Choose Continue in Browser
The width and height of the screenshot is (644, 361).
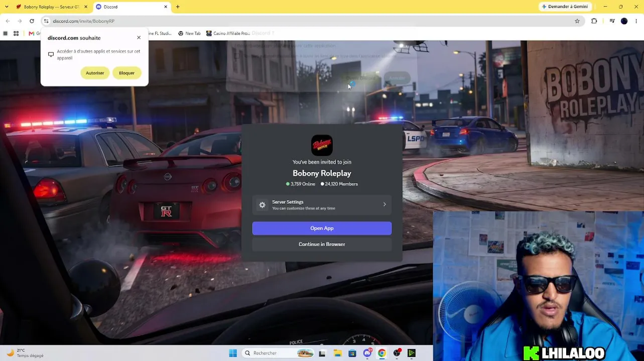pos(322,244)
